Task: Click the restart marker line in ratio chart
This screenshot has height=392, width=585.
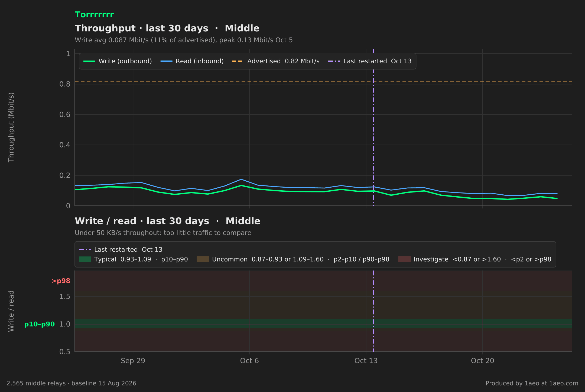Action: pyautogui.click(x=373, y=311)
